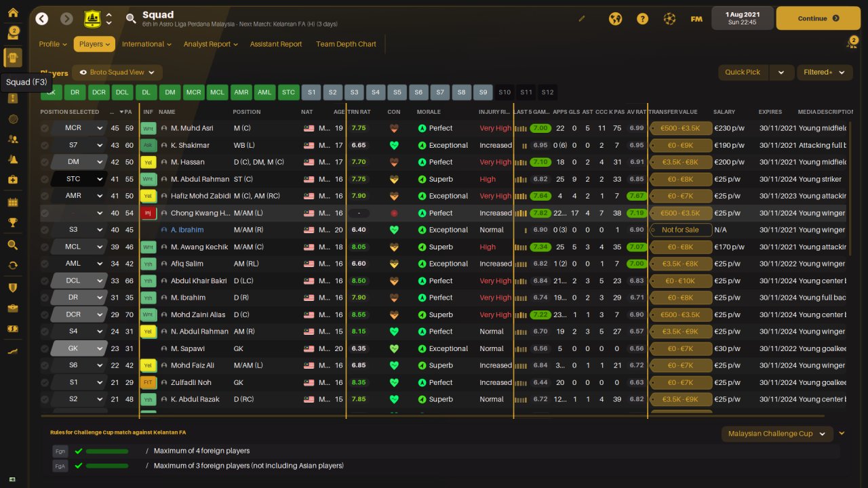Screen dimensions: 868x488
Task: Open the Filtered dropdown
Action: click(823, 72)
